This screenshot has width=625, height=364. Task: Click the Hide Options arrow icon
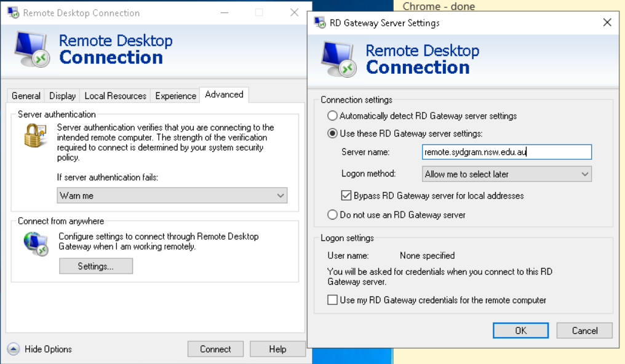click(14, 349)
